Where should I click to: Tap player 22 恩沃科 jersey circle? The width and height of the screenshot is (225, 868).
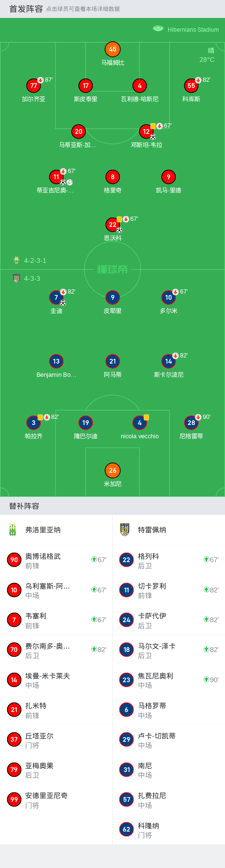[x=113, y=225]
